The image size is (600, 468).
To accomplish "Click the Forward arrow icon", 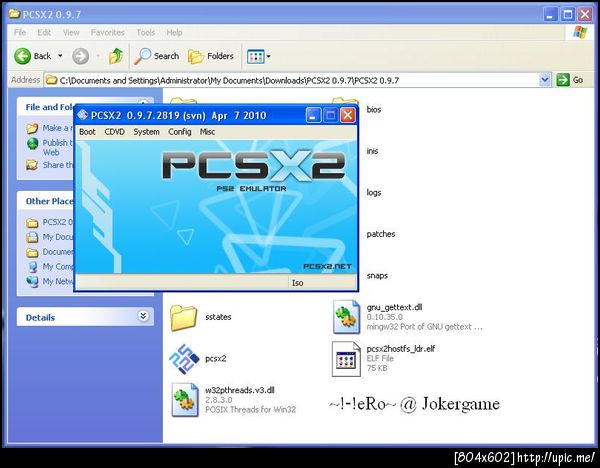I will [x=80, y=56].
